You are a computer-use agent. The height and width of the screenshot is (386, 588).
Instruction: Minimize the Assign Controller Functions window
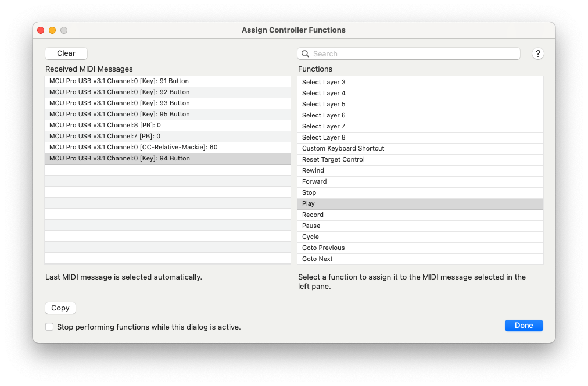click(x=52, y=30)
